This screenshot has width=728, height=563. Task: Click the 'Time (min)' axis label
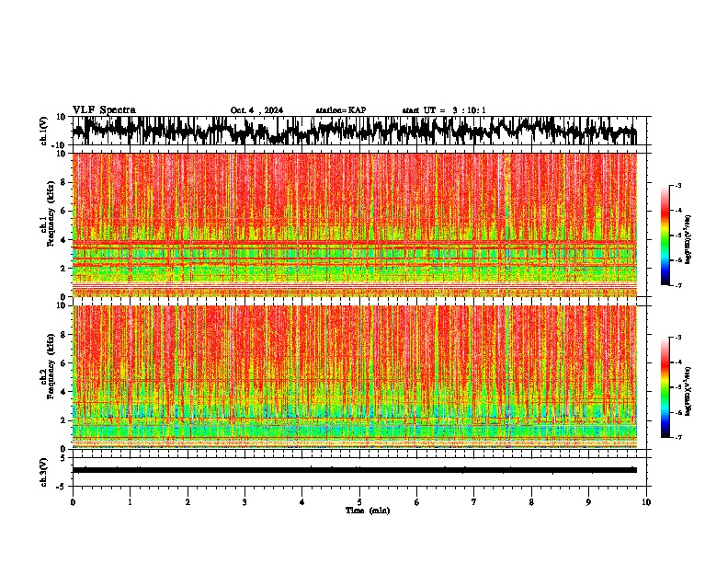click(368, 511)
